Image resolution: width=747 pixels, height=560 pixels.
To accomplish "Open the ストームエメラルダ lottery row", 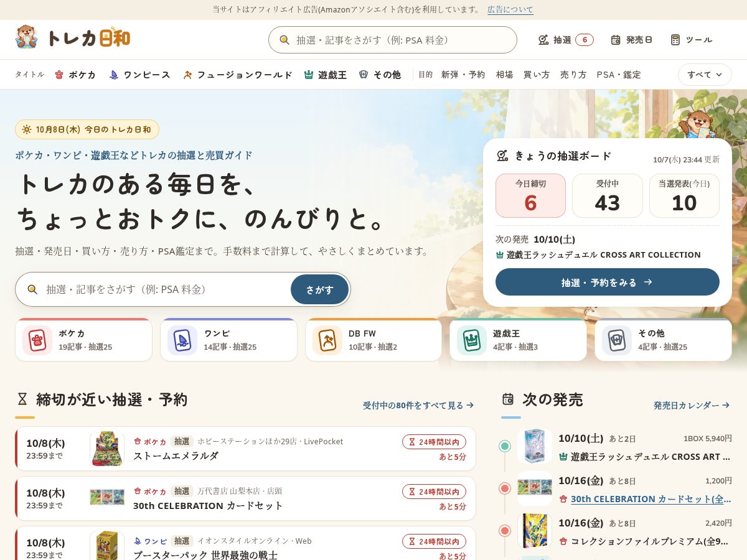I will click(x=245, y=449).
